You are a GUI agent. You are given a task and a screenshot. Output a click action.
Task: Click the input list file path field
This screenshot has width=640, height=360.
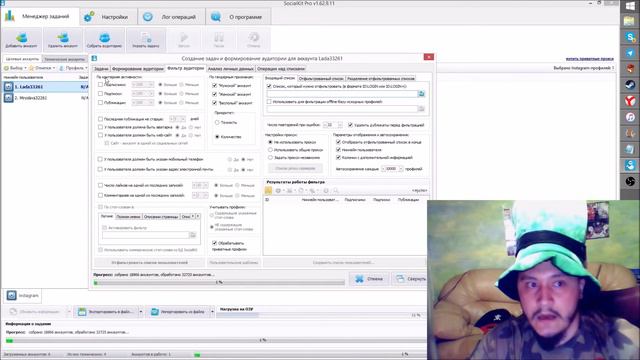[x=342, y=94]
